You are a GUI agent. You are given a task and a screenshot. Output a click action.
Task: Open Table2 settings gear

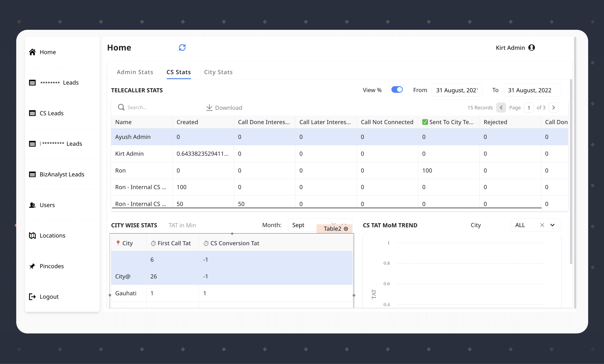pos(346,229)
